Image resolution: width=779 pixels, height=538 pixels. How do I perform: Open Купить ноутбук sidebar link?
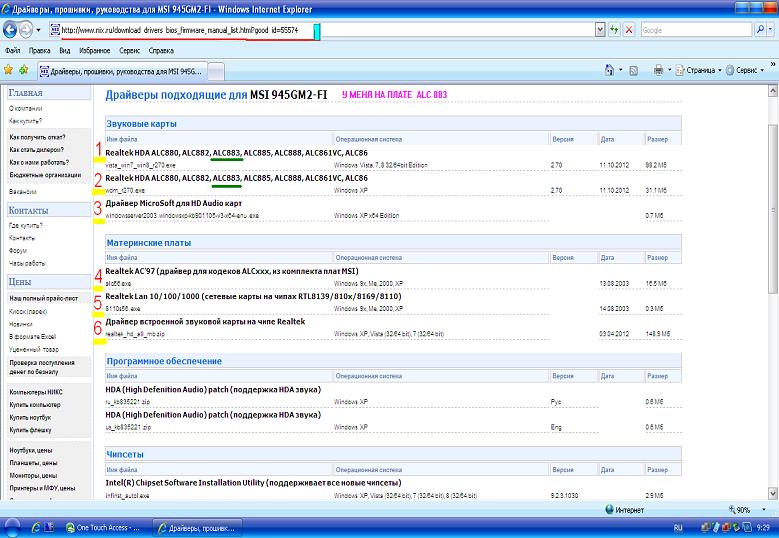coord(30,418)
